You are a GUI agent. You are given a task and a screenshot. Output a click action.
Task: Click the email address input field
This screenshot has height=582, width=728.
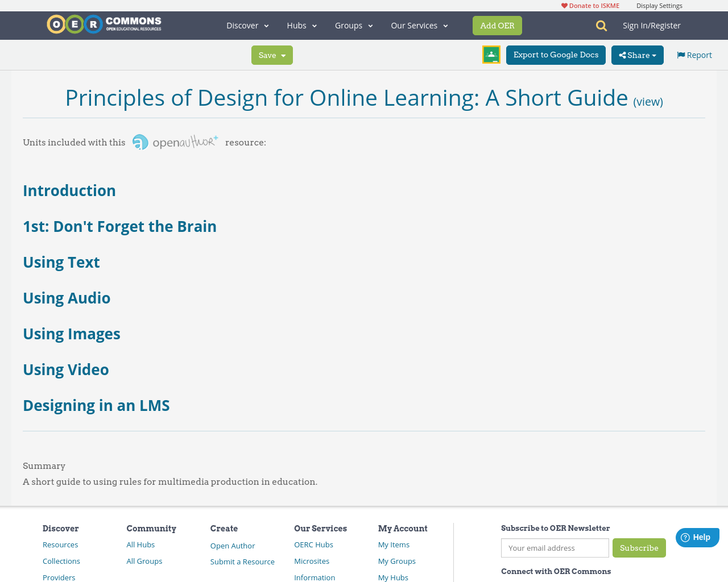pos(555,548)
